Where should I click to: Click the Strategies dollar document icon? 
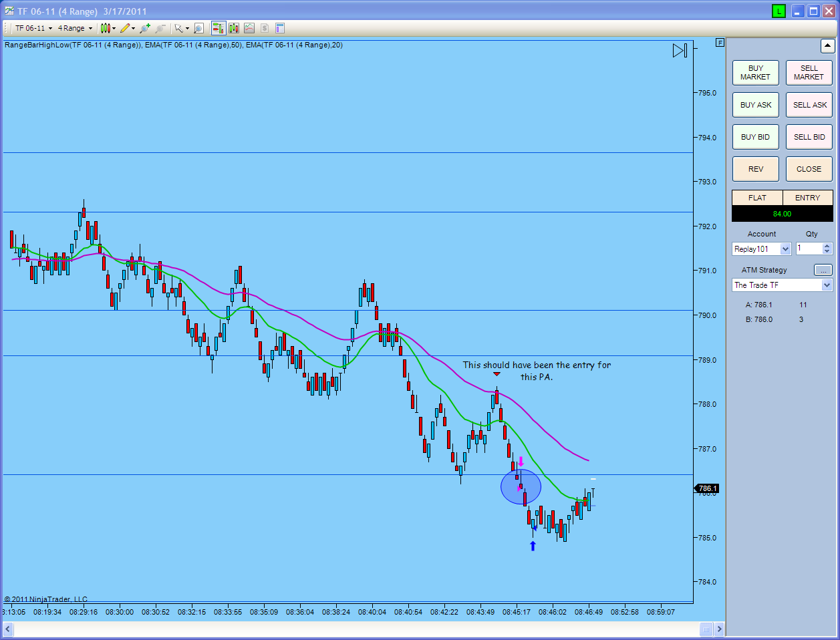click(265, 28)
